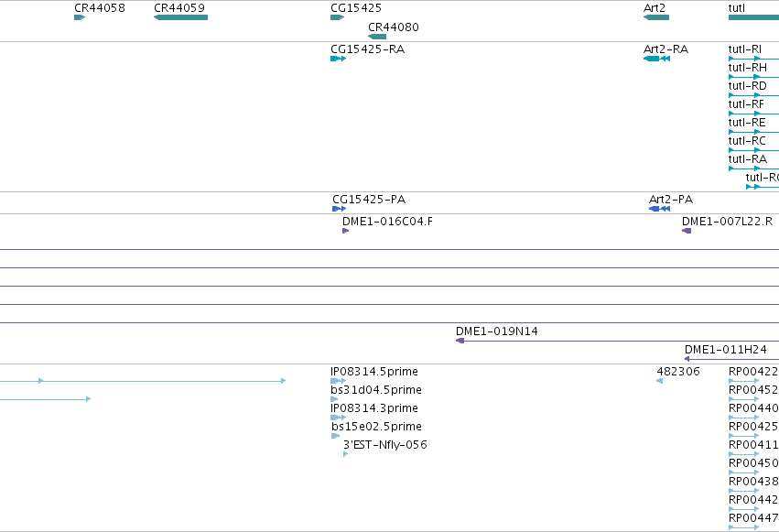Click the DME1-019N14 clone label
Viewport: 779px width, 532px height.
coord(497,331)
